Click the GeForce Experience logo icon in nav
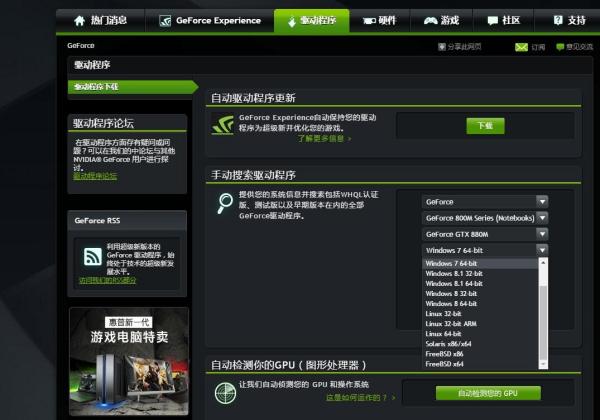Image resolution: width=600 pixels, height=420 pixels. (165, 21)
